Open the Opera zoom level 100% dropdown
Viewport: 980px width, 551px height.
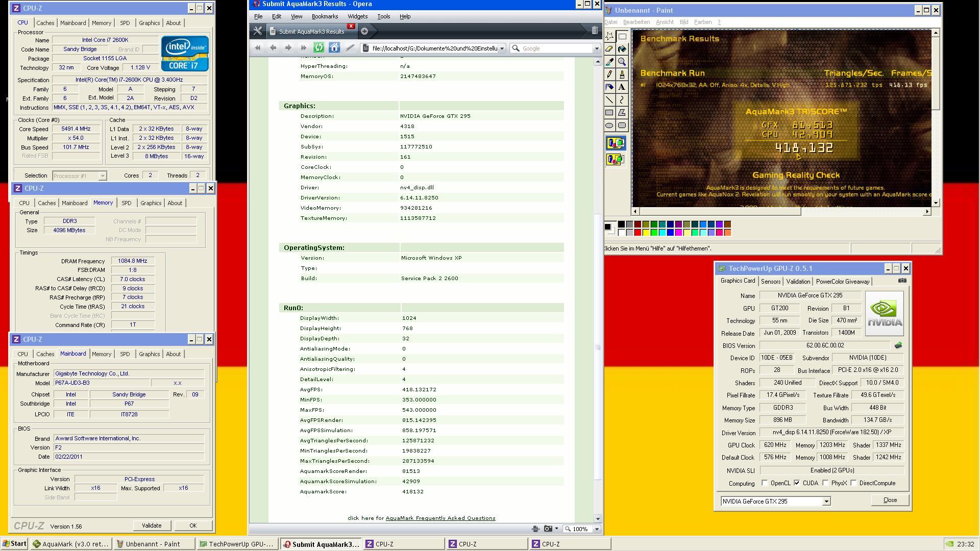596,529
